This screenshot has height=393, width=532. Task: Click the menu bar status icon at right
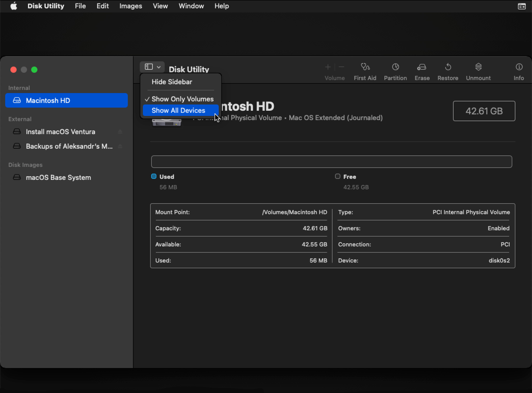522,6
